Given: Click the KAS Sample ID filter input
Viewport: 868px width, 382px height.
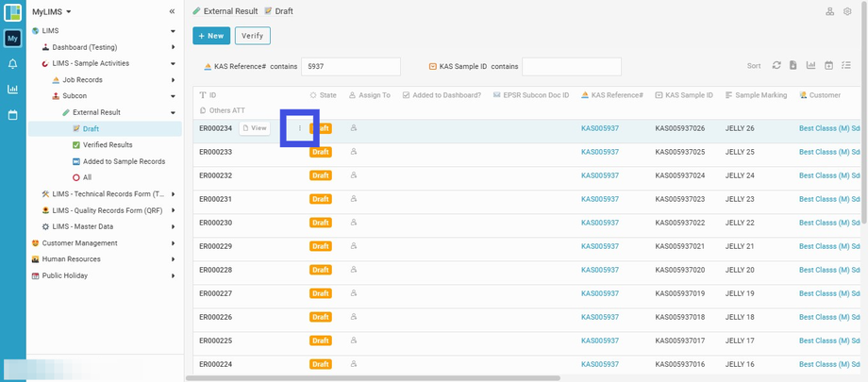Looking at the screenshot, I should (x=572, y=66).
